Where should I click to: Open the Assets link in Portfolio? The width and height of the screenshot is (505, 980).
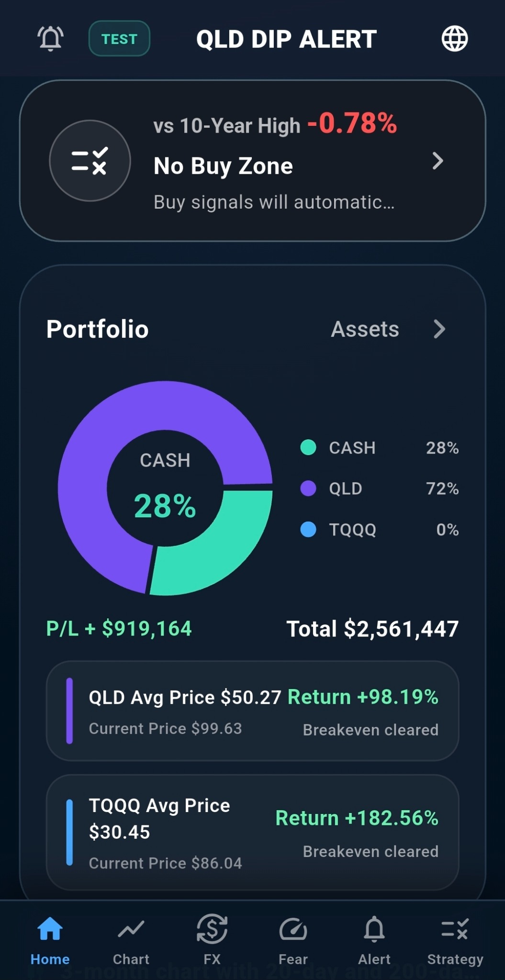(x=365, y=329)
